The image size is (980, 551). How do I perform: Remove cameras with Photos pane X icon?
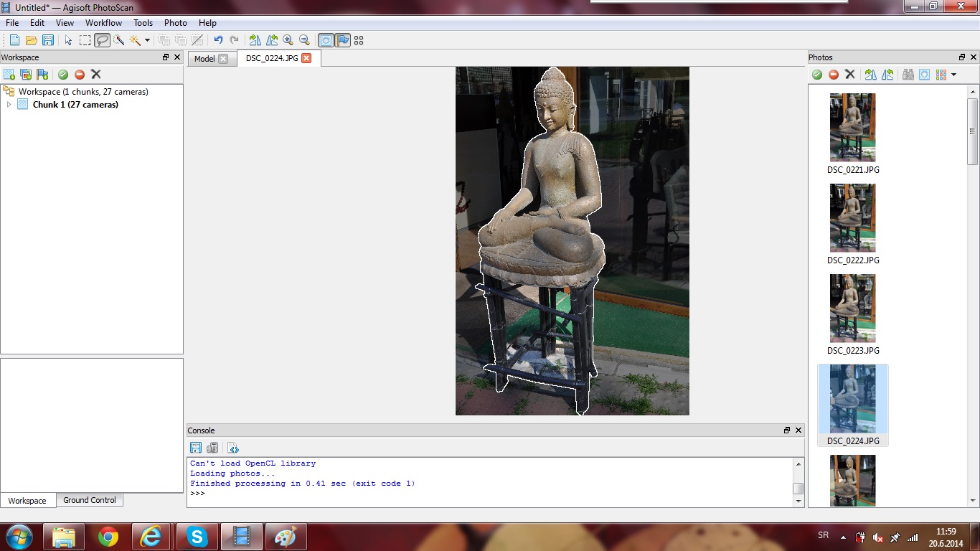[850, 75]
